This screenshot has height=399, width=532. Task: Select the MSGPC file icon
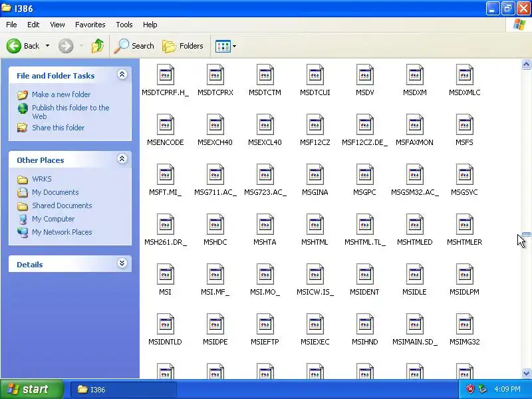click(x=364, y=174)
